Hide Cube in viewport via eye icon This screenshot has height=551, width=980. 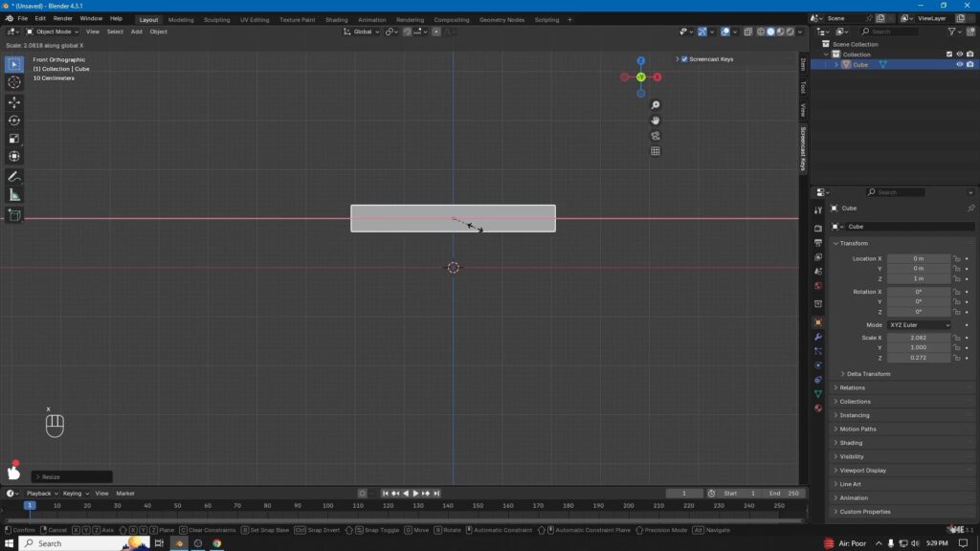pos(959,64)
